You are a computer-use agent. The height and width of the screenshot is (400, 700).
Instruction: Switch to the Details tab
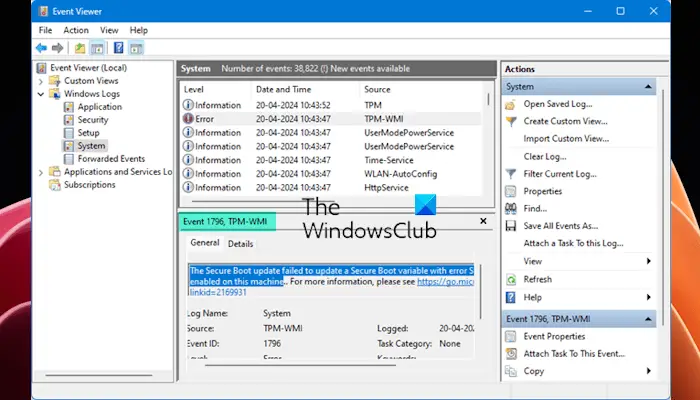[240, 243]
